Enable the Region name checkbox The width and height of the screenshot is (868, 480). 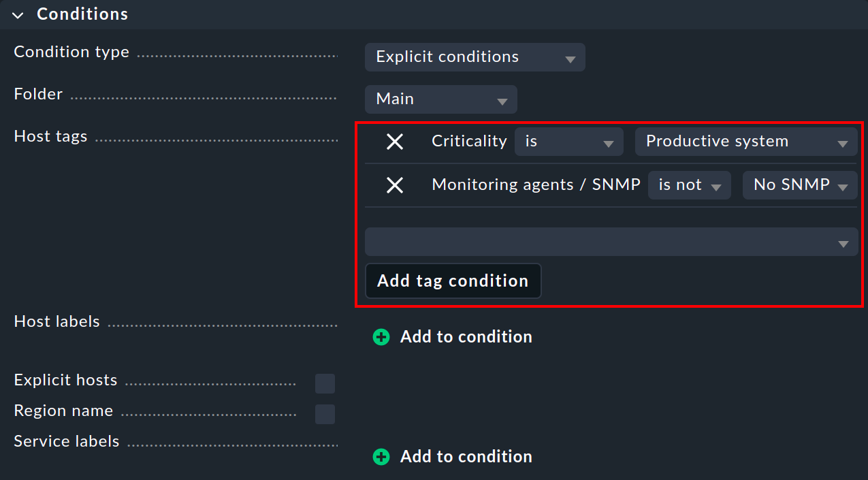click(325, 414)
